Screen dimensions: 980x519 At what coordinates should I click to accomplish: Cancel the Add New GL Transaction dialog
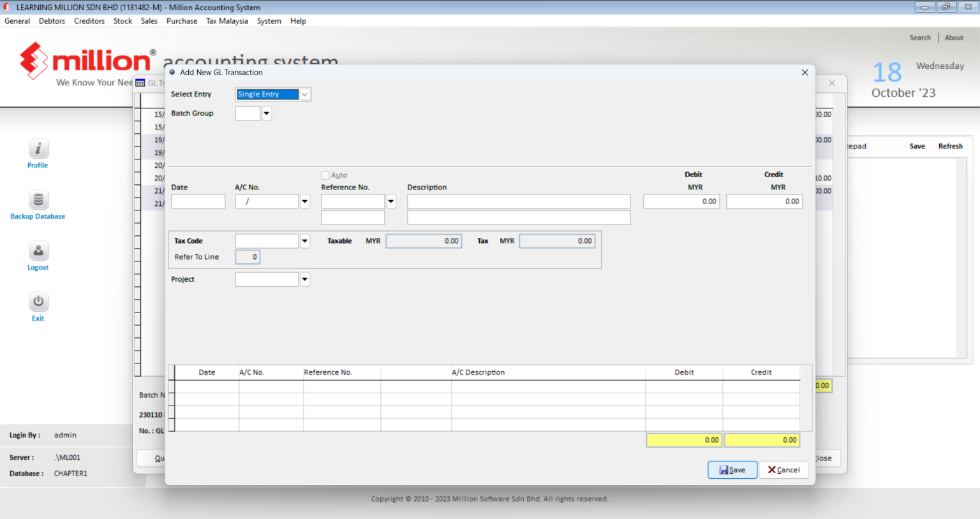(783, 470)
